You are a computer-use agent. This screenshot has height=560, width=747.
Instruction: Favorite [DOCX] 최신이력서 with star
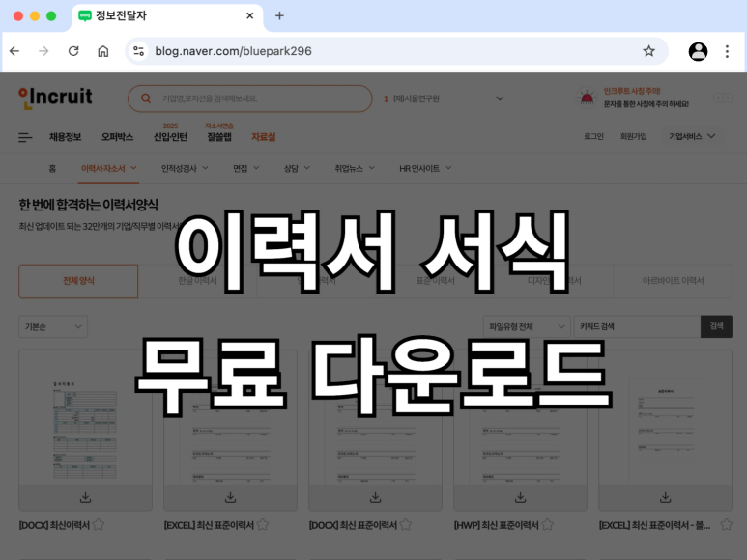coord(99,525)
